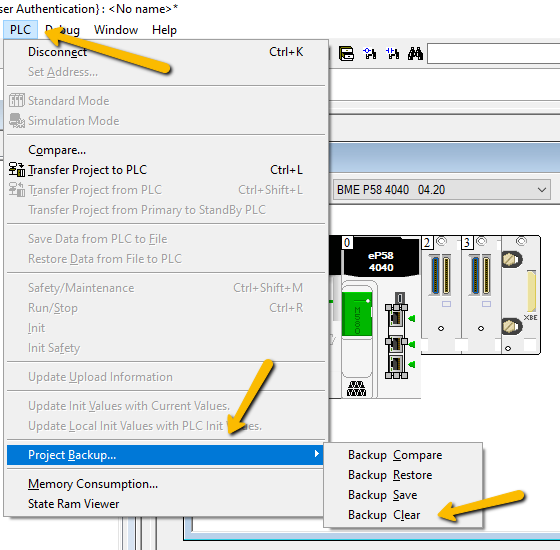The width and height of the screenshot is (560, 550).
Task: Click the connector icon below the CPU
Action: 356,389
